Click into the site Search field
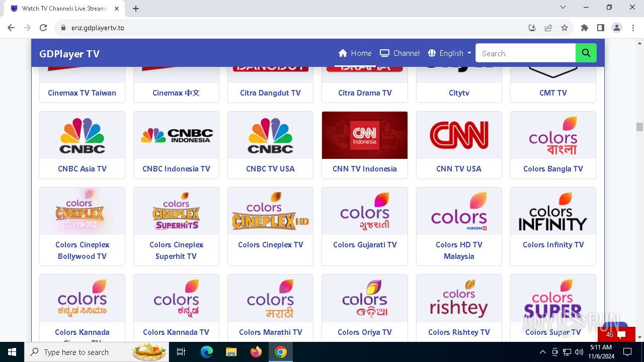644x362 pixels. pyautogui.click(x=525, y=53)
